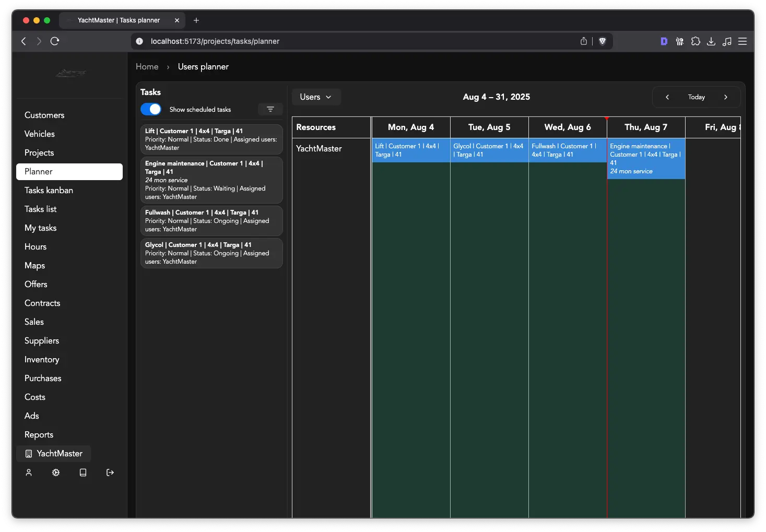Screen dimensions: 766x532
Task: Open Tasks kanban in the sidebar
Action: coord(49,190)
